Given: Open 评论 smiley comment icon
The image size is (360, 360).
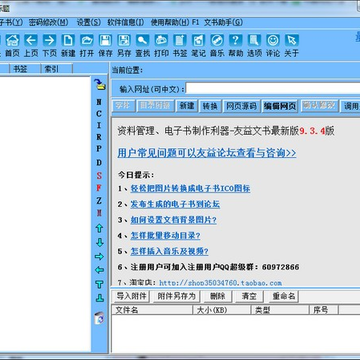Looking at the screenshot, I should click(x=273, y=45).
